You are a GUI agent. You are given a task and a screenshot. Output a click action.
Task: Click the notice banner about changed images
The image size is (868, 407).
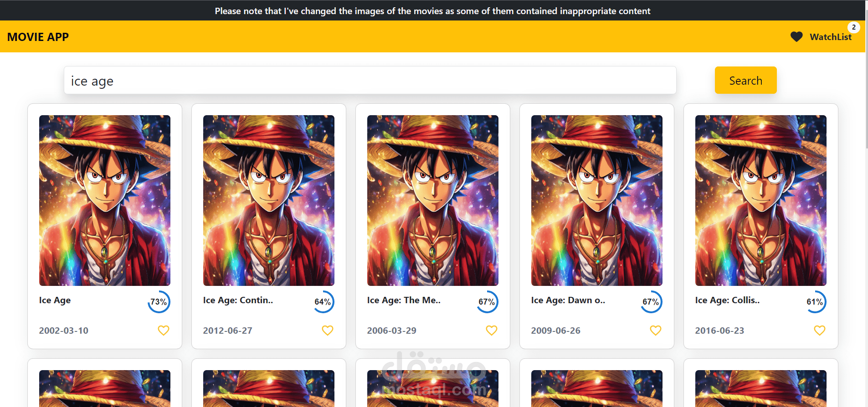pos(432,11)
